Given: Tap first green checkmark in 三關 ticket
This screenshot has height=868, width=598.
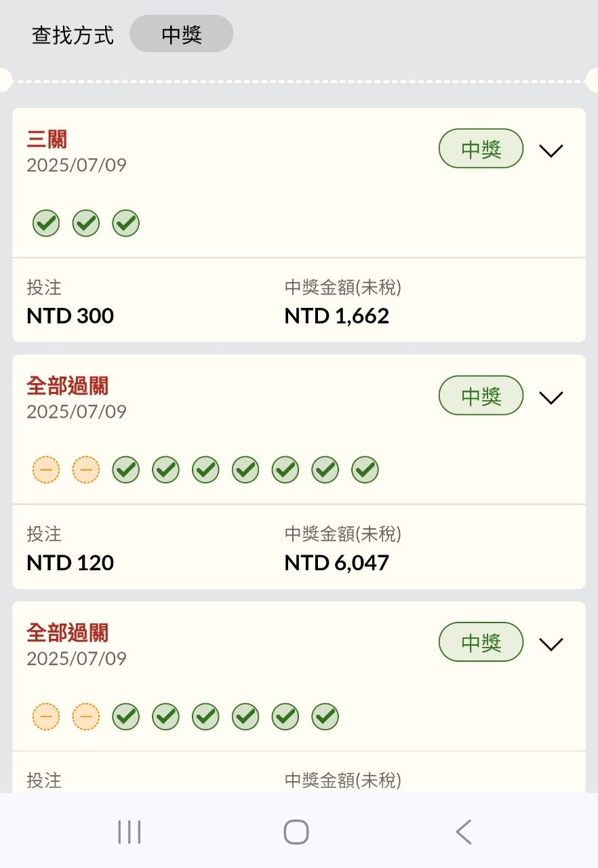Looking at the screenshot, I should pyautogui.click(x=46, y=223).
